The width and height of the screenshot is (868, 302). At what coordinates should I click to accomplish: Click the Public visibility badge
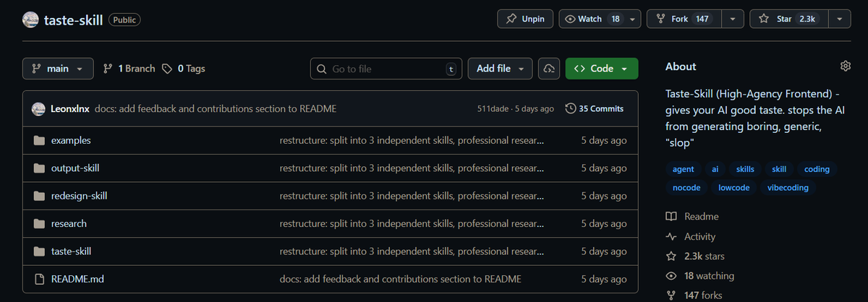[x=124, y=20]
